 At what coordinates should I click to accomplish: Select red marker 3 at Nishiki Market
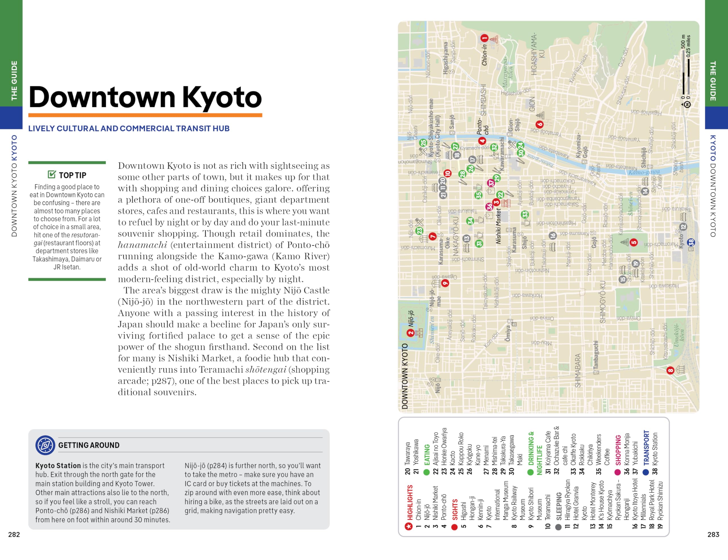496,202
